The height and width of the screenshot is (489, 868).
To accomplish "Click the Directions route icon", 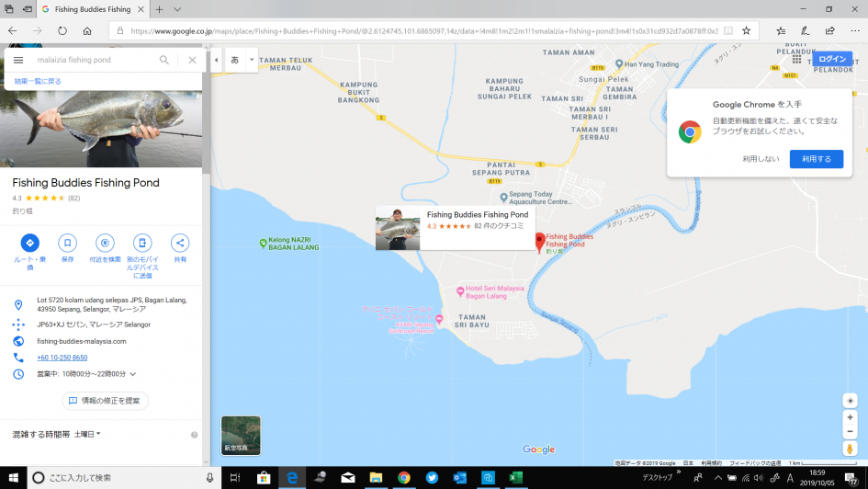I will pos(30,243).
